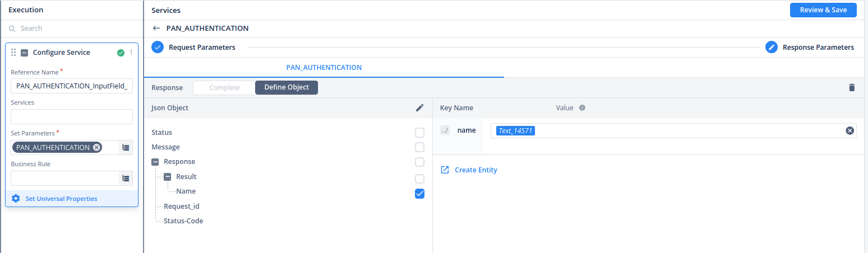Check the Message checkbox
868x253 pixels.
(x=419, y=147)
